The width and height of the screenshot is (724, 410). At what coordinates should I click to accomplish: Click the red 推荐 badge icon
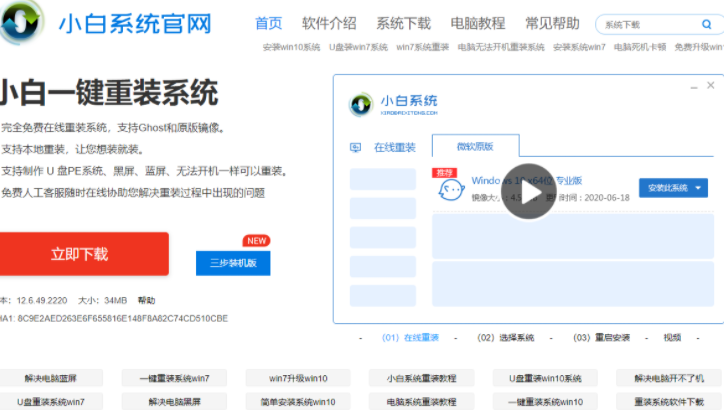pos(445,172)
